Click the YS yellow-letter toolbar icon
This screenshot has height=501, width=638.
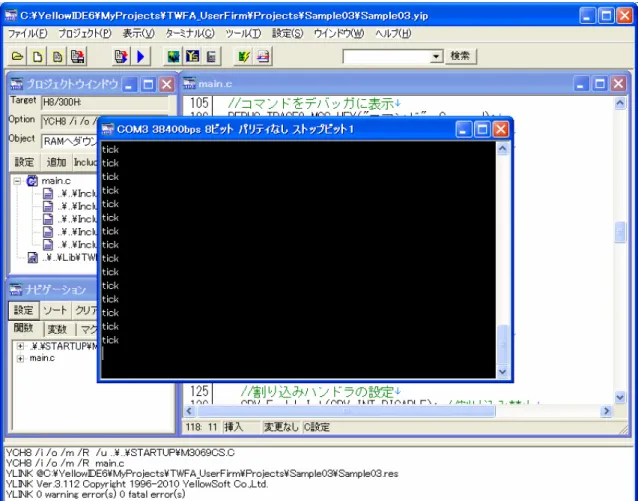pyautogui.click(x=192, y=57)
